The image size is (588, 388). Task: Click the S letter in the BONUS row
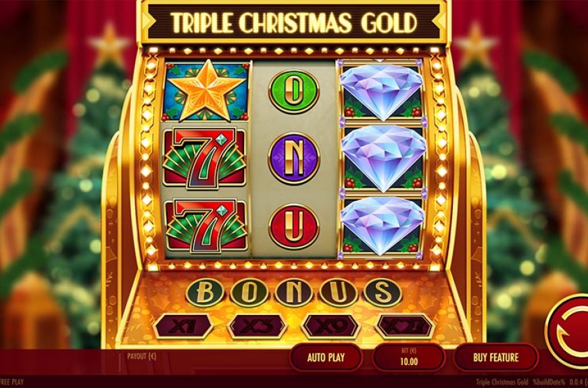click(x=383, y=293)
